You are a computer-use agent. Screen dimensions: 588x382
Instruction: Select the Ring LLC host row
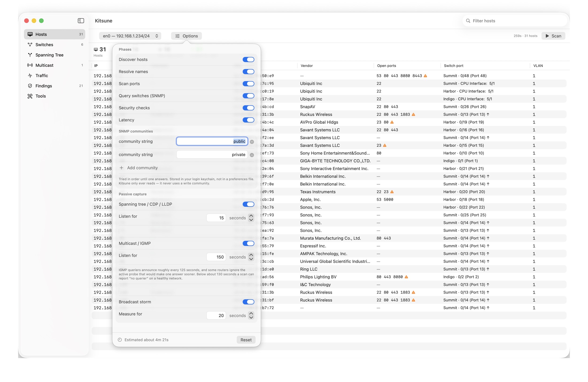pos(329,269)
